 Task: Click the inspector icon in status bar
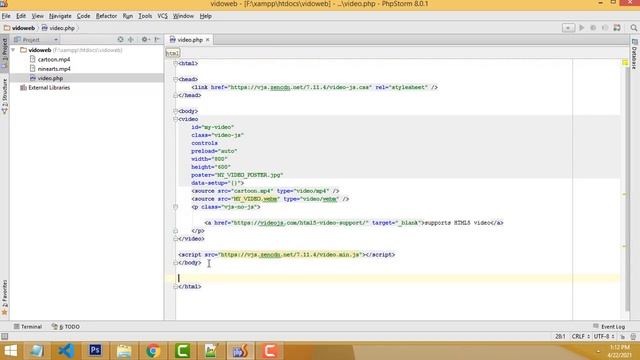point(633,337)
